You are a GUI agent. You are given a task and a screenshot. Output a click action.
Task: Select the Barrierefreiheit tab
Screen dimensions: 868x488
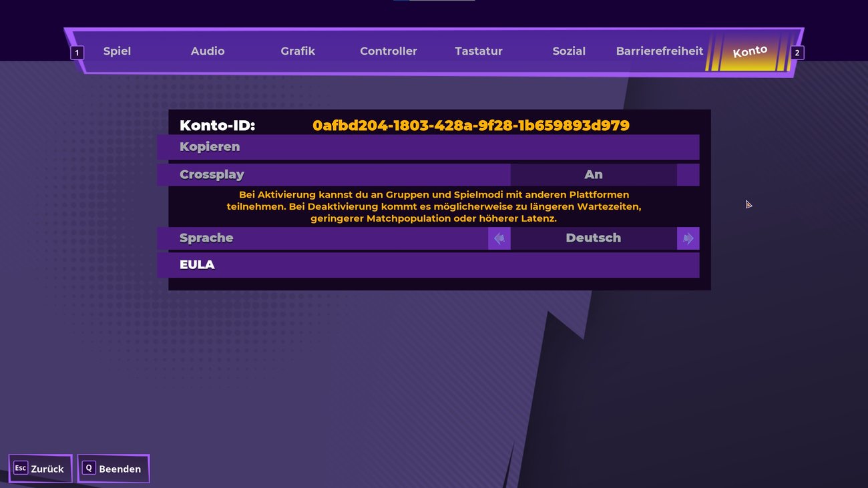(660, 51)
